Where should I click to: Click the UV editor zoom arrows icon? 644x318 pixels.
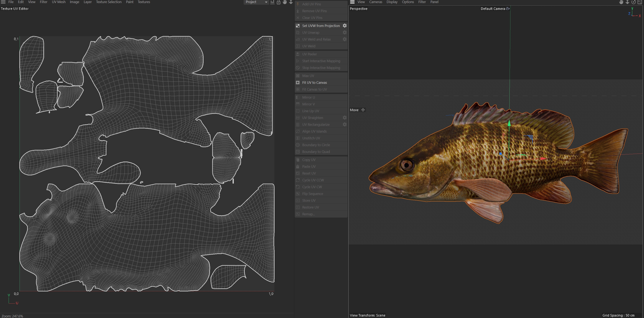[291, 2]
